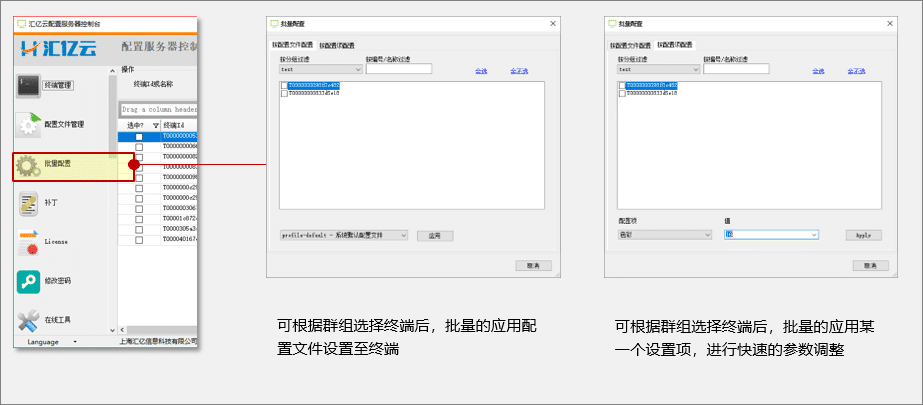This screenshot has width=923, height=405.
Task: Click the 全选 link in left dialog
Action: click(481, 71)
